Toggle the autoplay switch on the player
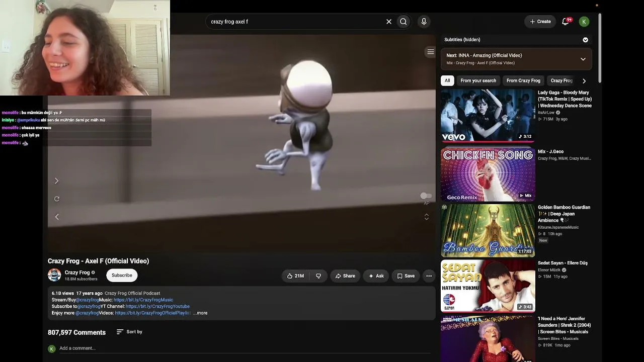 pos(426,196)
